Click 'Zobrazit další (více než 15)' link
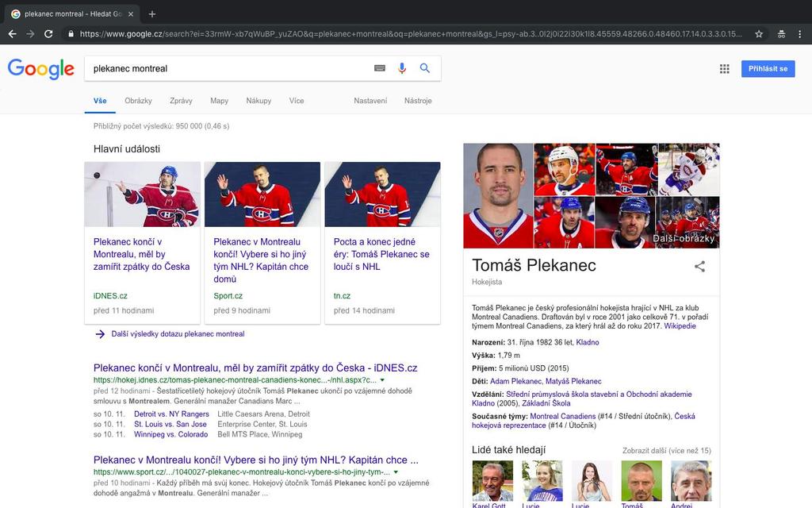 coord(666,451)
